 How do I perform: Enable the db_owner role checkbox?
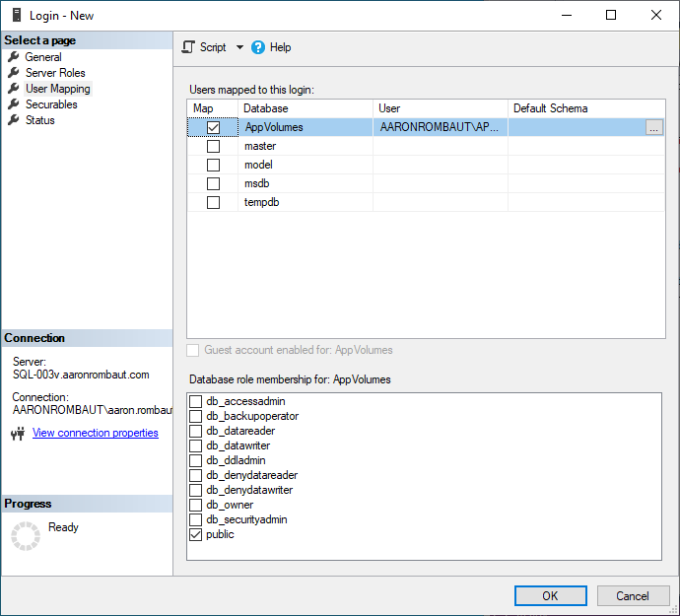[x=196, y=505]
